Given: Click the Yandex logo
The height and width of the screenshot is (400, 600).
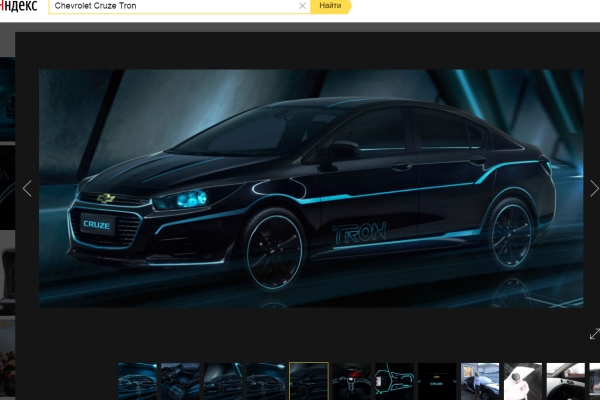Looking at the screenshot, I should (18, 6).
